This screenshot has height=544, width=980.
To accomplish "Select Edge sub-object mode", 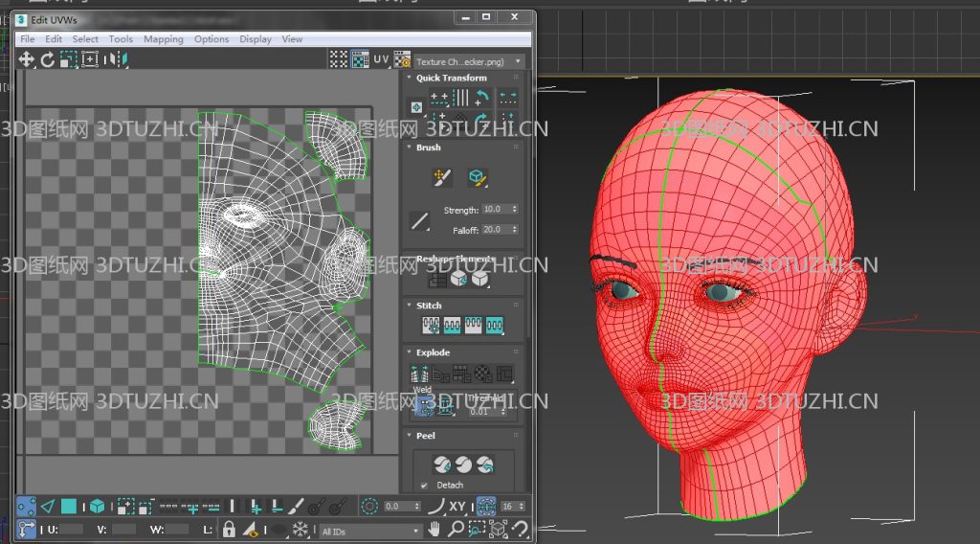I will 48,507.
